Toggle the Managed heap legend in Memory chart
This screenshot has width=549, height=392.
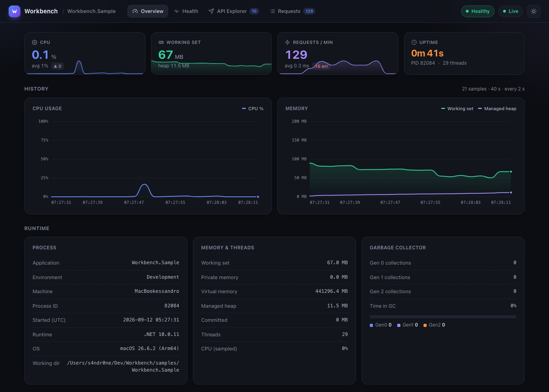coord(497,109)
